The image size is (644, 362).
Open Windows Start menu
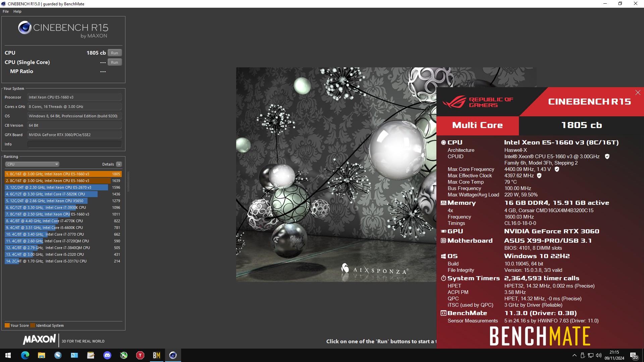(x=8, y=355)
